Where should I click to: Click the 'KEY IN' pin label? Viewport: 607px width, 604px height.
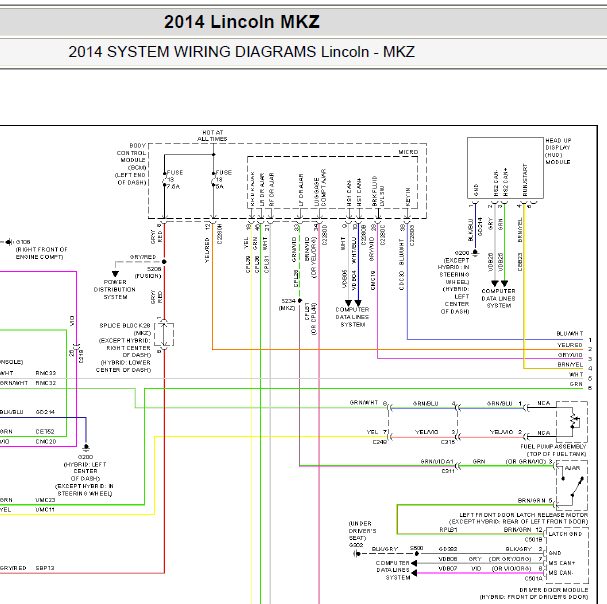[408, 197]
